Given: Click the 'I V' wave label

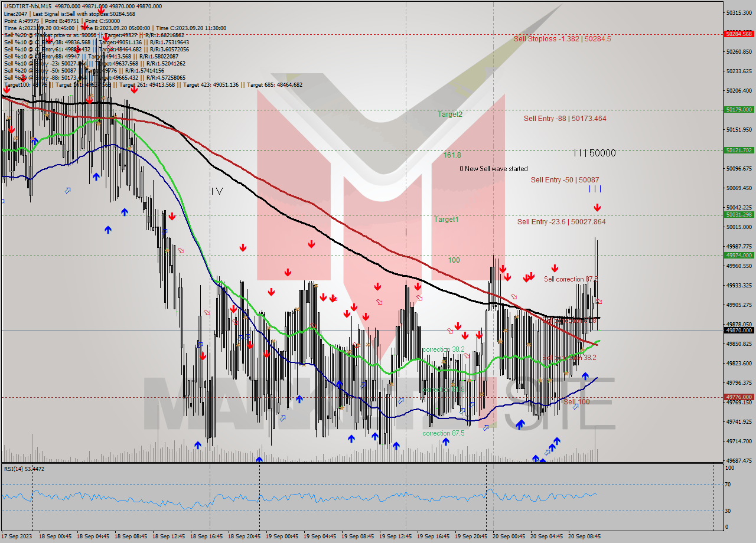Looking at the screenshot, I should (x=217, y=191).
